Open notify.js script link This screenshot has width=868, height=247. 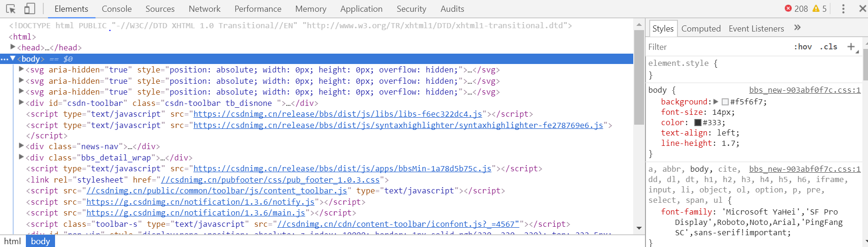200,202
